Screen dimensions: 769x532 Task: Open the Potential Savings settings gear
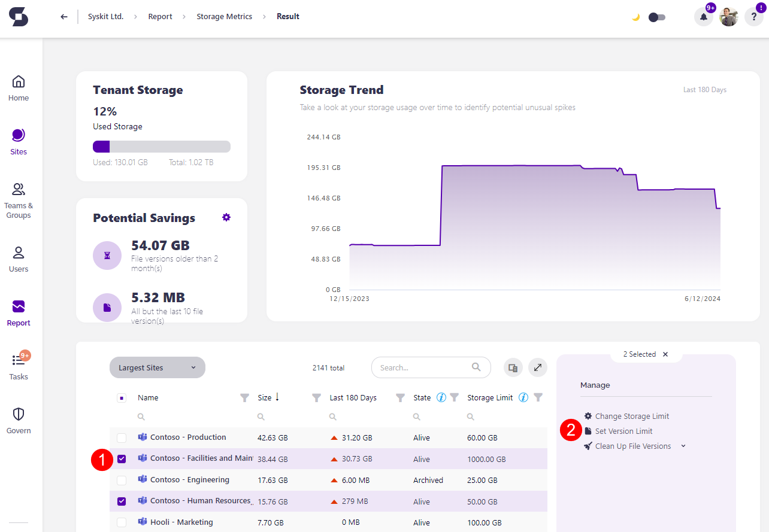click(226, 217)
